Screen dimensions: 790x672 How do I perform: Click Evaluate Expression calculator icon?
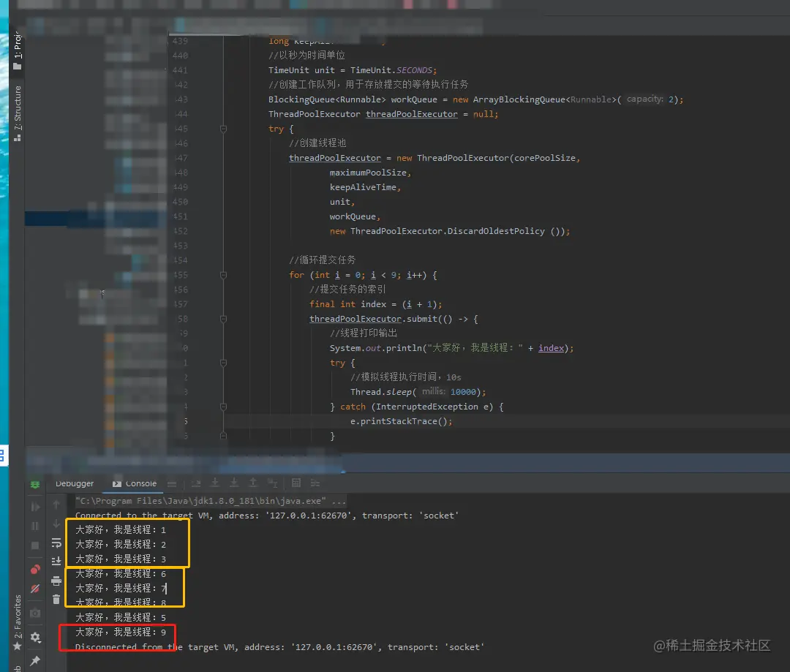(x=296, y=483)
